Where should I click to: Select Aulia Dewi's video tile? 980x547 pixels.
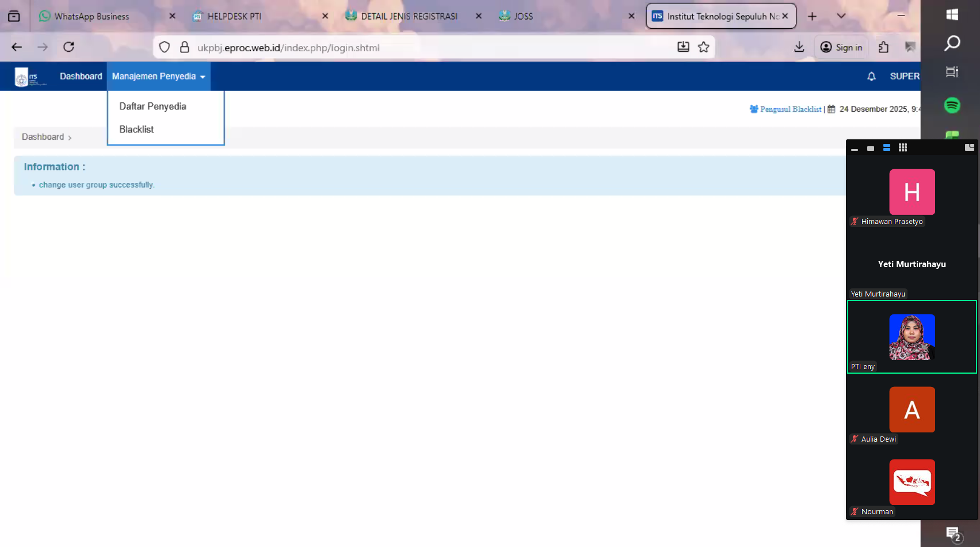tap(912, 409)
